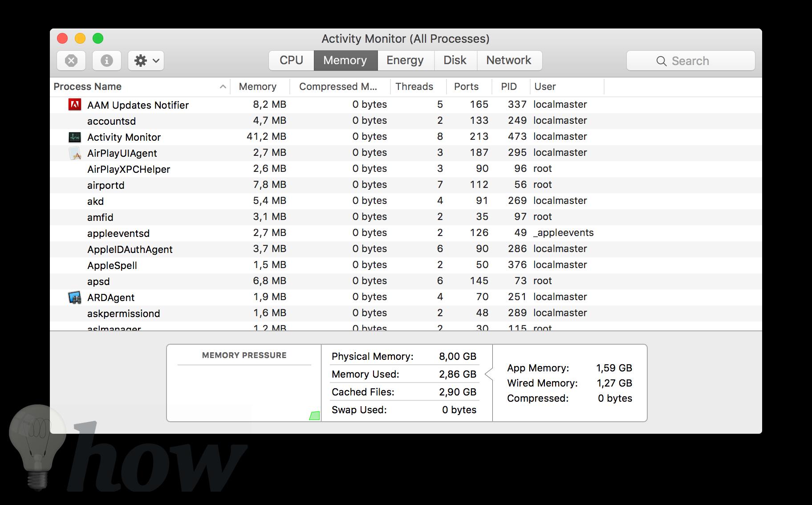This screenshot has width=812, height=505.
Task: Switch to the CPU tab
Action: [x=292, y=61]
